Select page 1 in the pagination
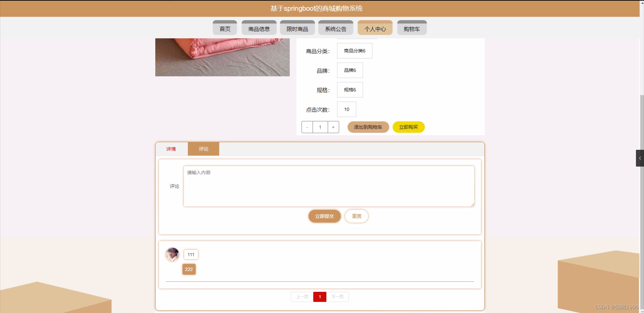Image resolution: width=644 pixels, height=313 pixels. (x=320, y=297)
